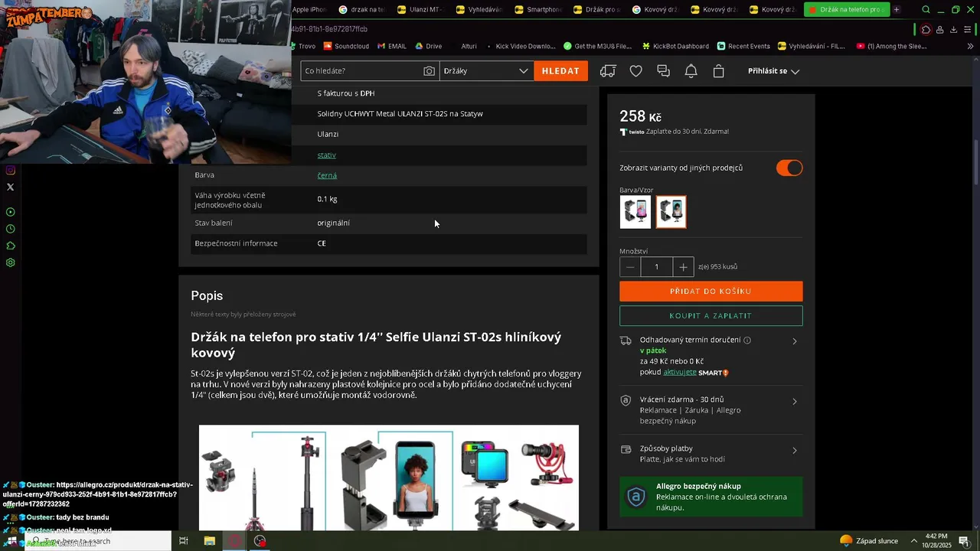Decrease quantity with the minus button
This screenshot has height=551, width=980.
(x=630, y=267)
